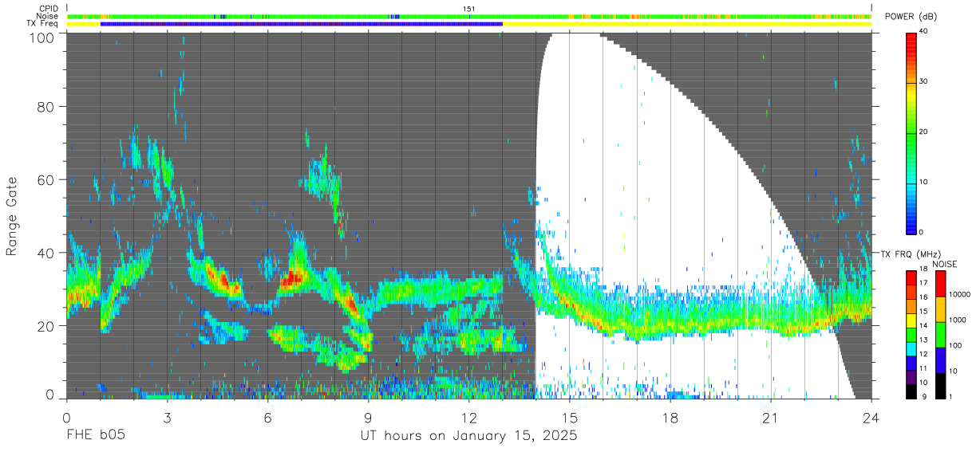The height and width of the screenshot is (452, 980).
Task: Click the x-axis tick label '0'
Action: [66, 417]
